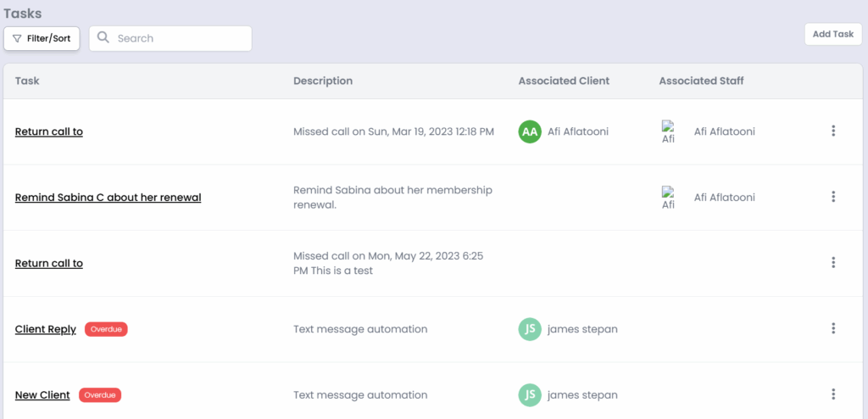Screen dimensions: 868x419
Task: Open three-dot menu for Mar 19 missed call task
Action: (x=833, y=131)
